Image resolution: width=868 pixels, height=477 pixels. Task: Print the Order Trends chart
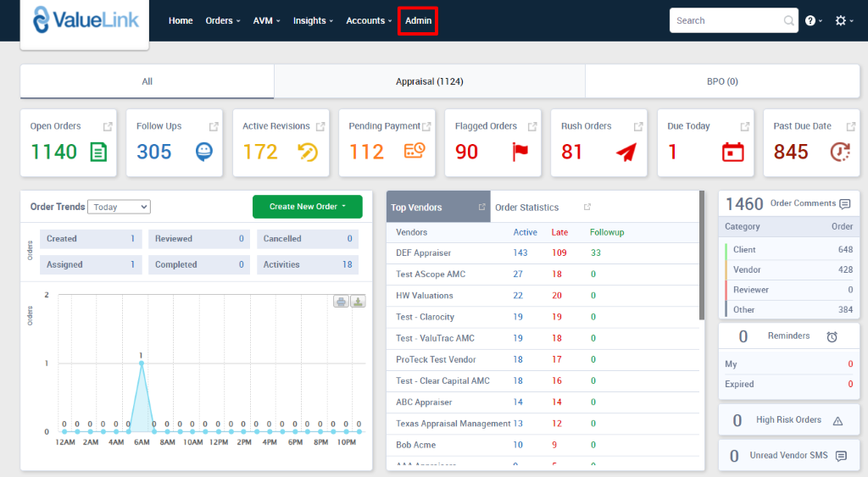tap(341, 302)
